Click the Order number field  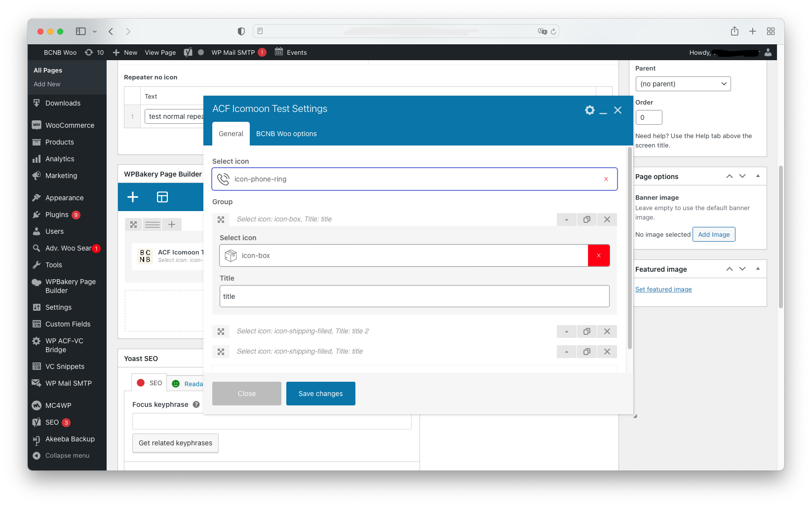649,117
